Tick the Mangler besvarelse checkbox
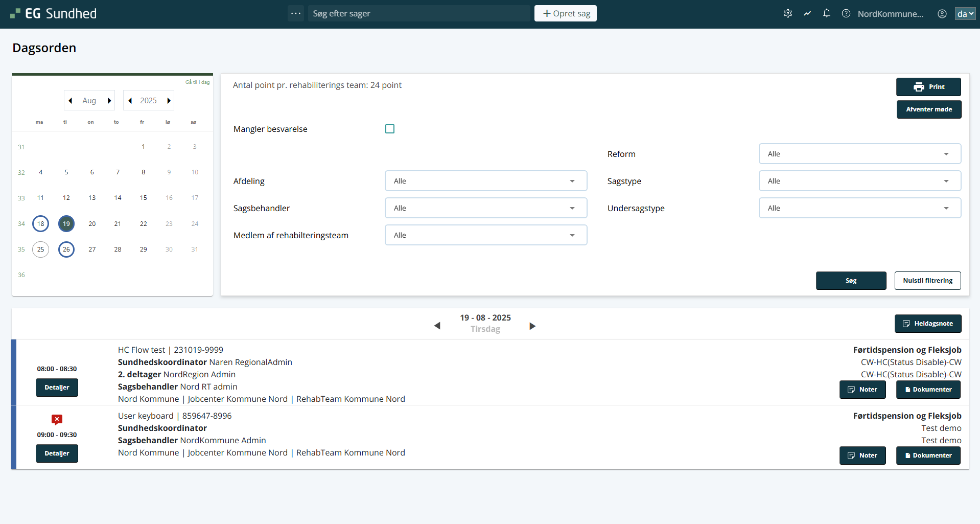 coord(390,129)
